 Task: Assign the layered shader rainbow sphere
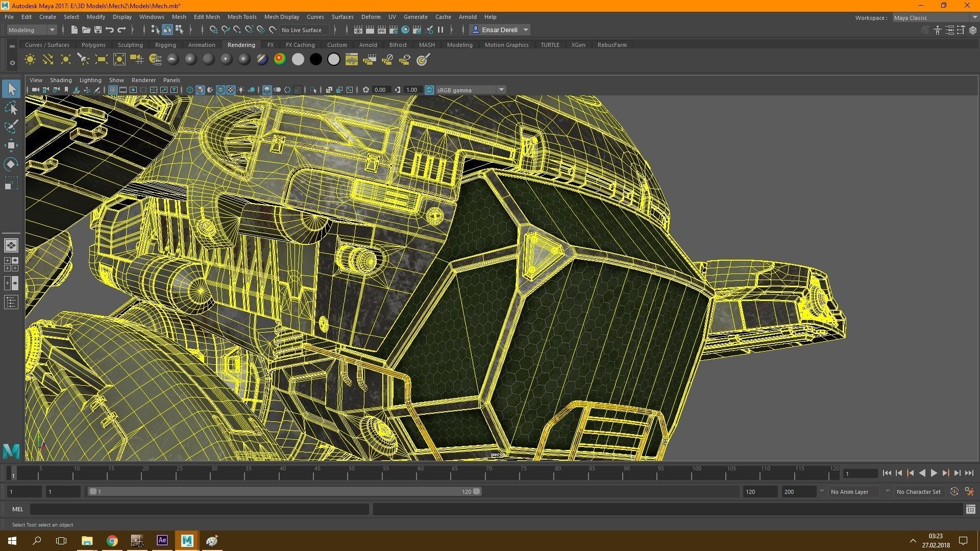click(x=280, y=60)
